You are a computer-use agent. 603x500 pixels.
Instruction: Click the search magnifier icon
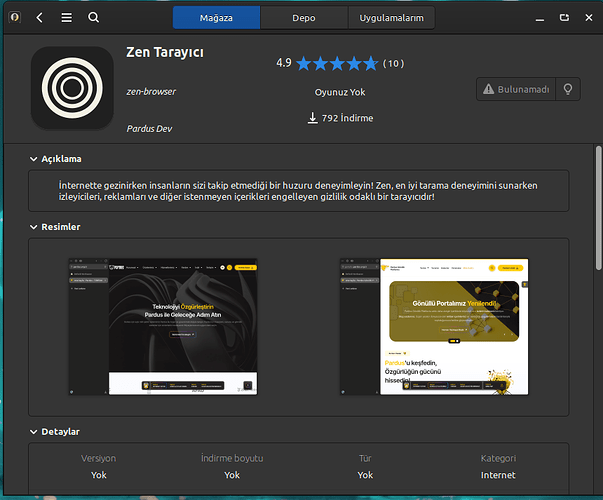[93, 18]
